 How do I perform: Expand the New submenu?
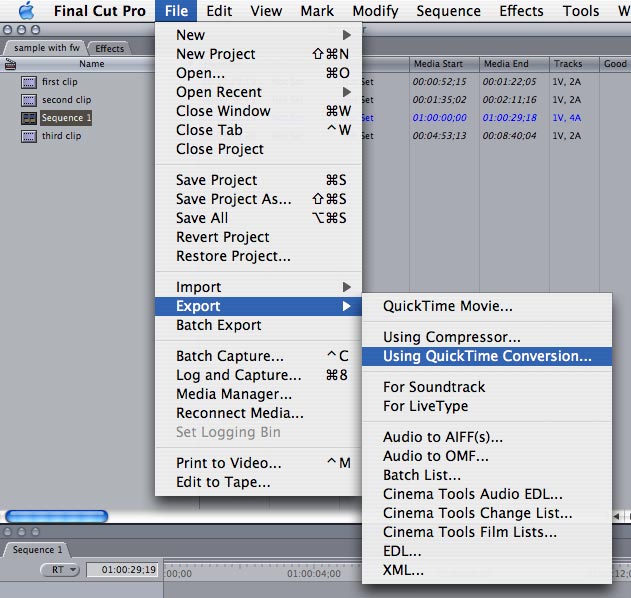[258, 35]
